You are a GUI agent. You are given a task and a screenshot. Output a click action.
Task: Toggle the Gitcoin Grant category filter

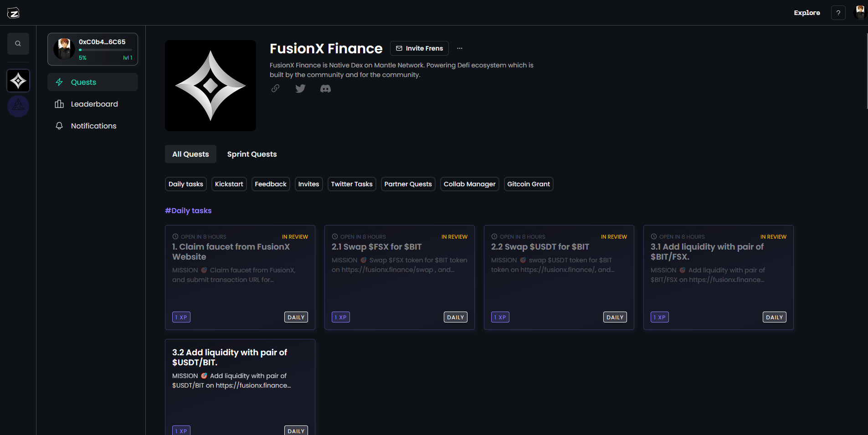(528, 184)
